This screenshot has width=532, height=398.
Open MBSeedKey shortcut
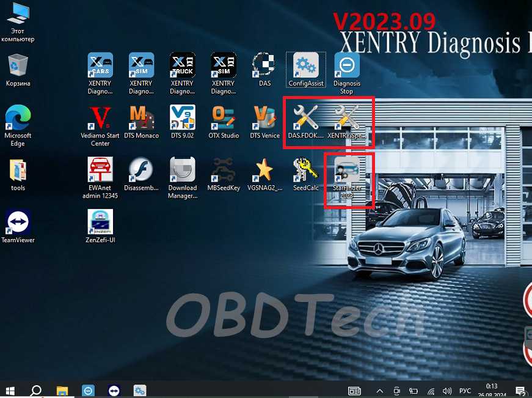224,174
